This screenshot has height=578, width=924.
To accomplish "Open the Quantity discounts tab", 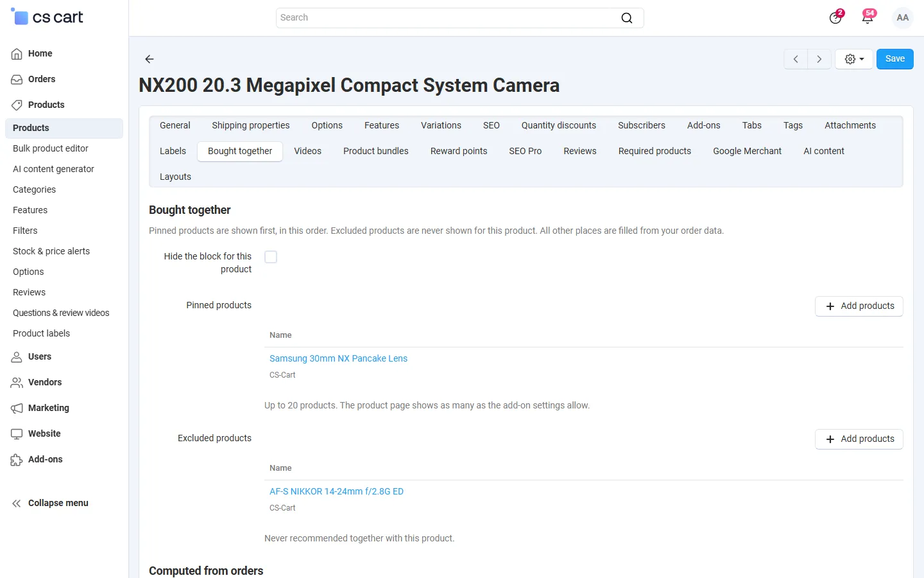I will point(559,125).
